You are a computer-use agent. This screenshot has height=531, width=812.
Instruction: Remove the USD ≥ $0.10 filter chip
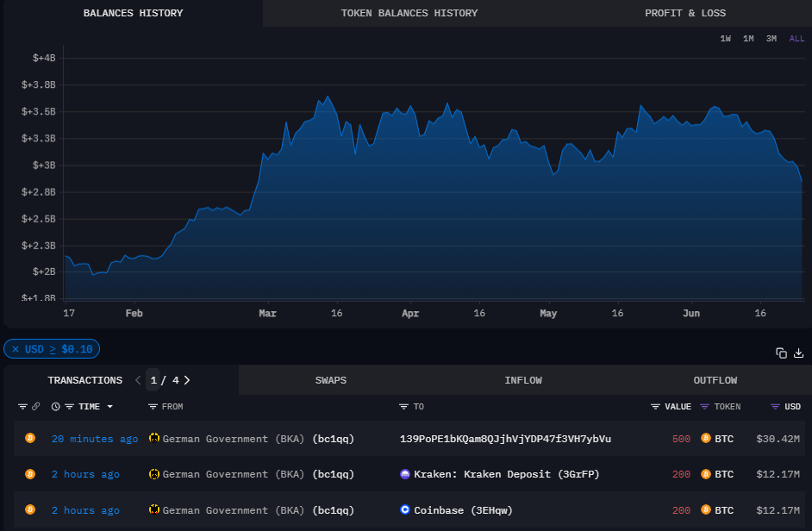click(16, 349)
